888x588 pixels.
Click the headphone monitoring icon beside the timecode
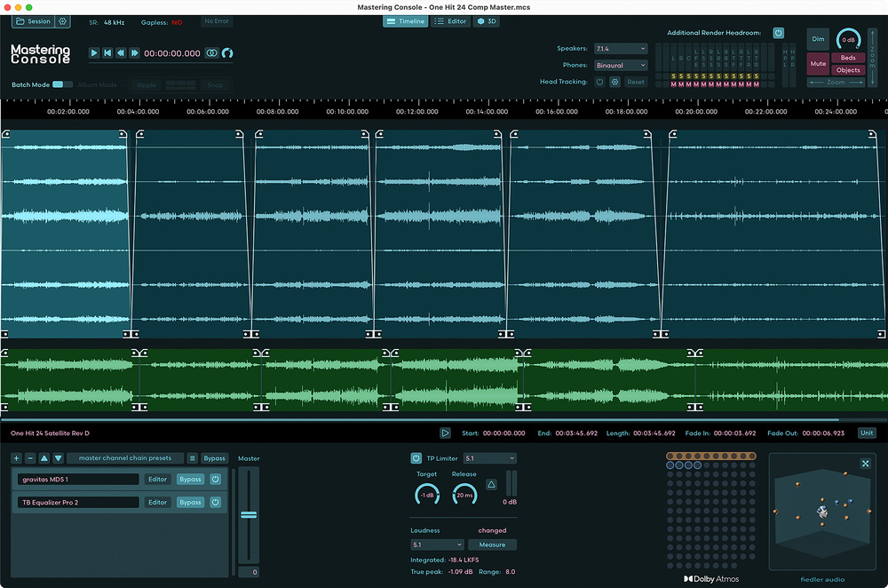(227, 53)
